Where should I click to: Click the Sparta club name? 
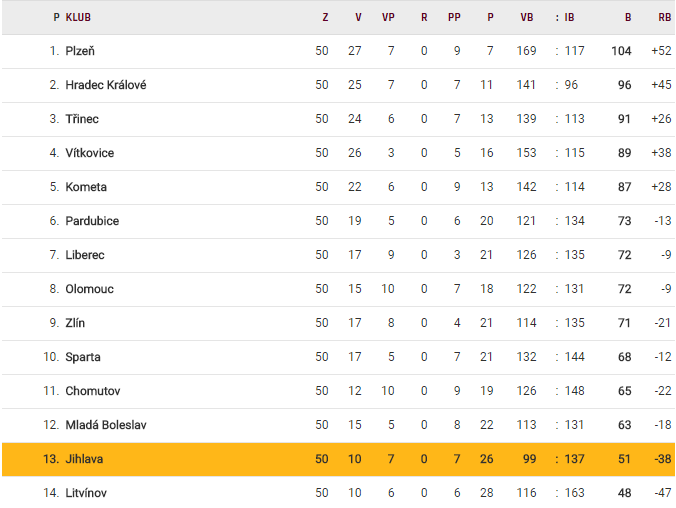[x=83, y=357]
